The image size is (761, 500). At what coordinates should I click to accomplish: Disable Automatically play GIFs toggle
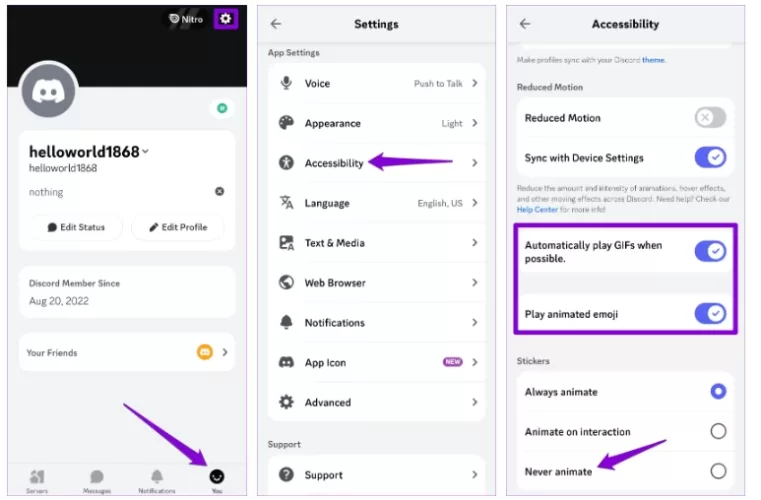coord(710,251)
